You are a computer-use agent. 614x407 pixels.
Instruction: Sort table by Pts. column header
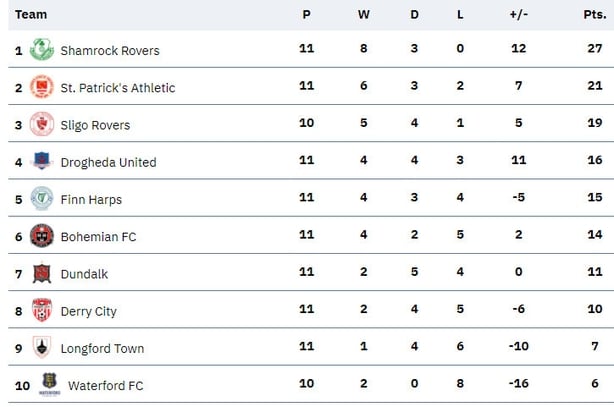click(x=595, y=14)
